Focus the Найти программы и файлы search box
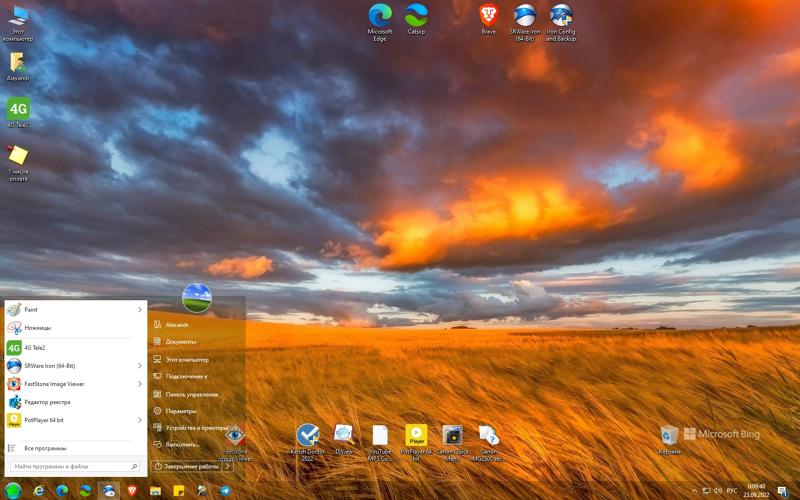Screen dimensions: 800x500 pyautogui.click(x=75, y=466)
